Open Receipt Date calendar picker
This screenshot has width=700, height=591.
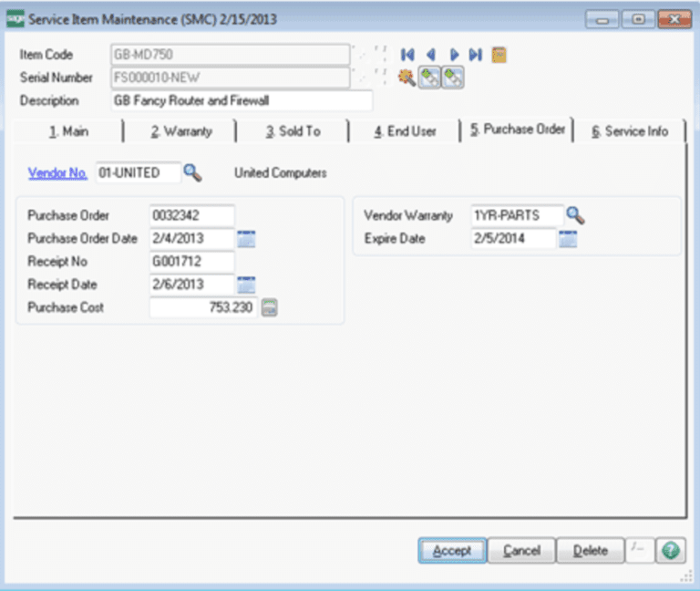click(246, 285)
